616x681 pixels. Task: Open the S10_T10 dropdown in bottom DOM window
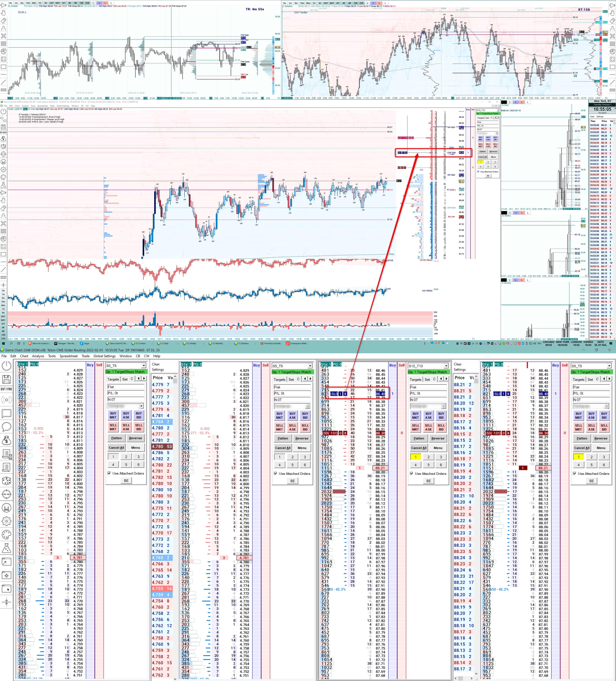pyautogui.click(x=446, y=366)
